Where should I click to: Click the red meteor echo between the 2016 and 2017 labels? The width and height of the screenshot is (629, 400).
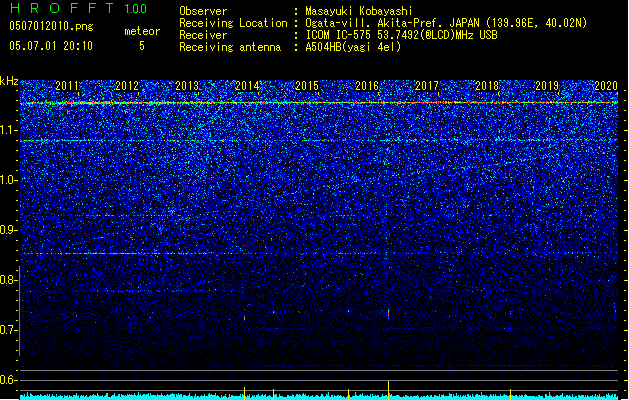click(x=388, y=314)
